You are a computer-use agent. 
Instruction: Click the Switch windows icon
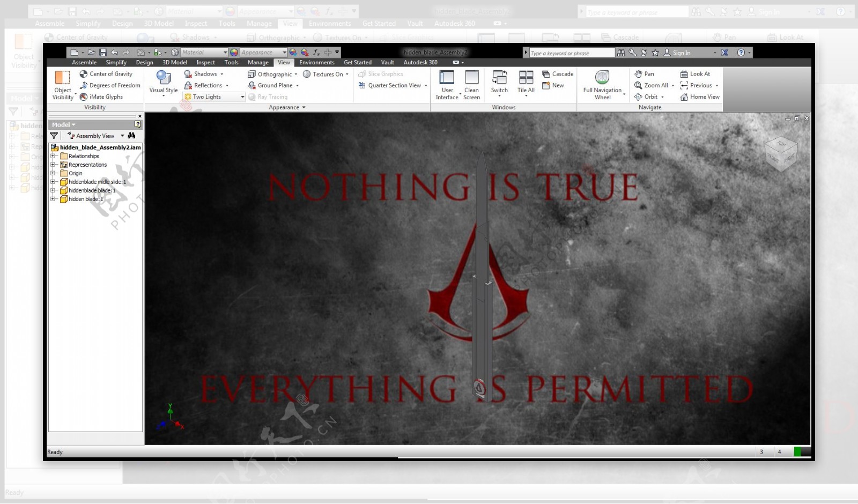pos(499,83)
